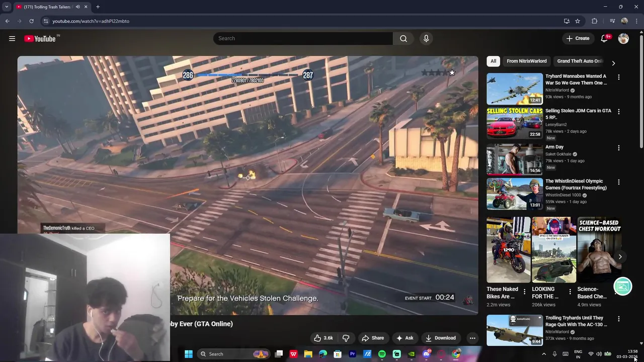Close the Trolling Trash Talkers tab
Viewport: 644px width, 362px height.
point(86,7)
